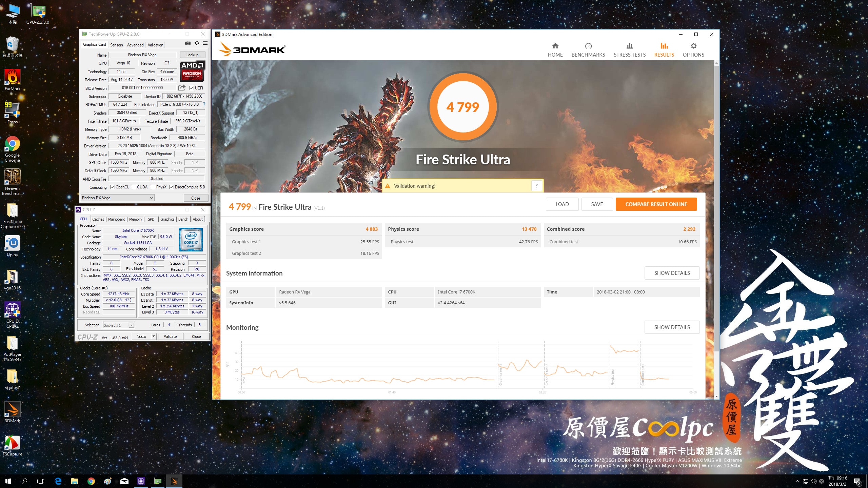
Task: Toggle the PhysX checkbox
Action: 153,187
